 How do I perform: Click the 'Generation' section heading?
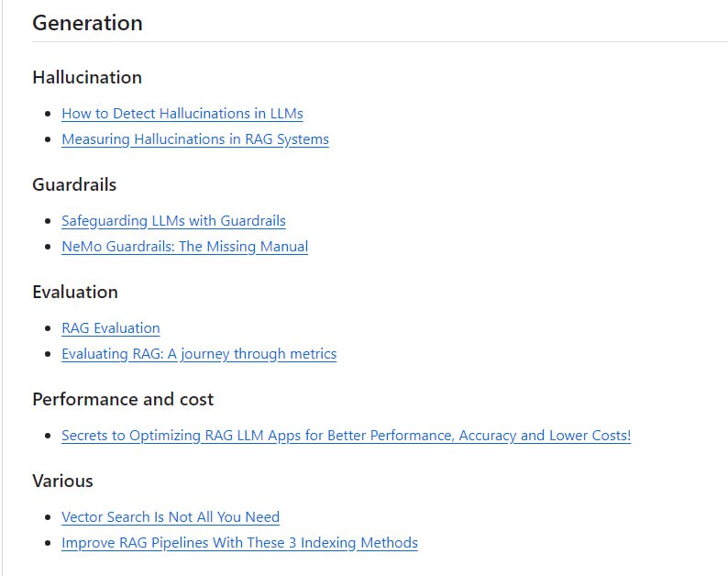(87, 23)
